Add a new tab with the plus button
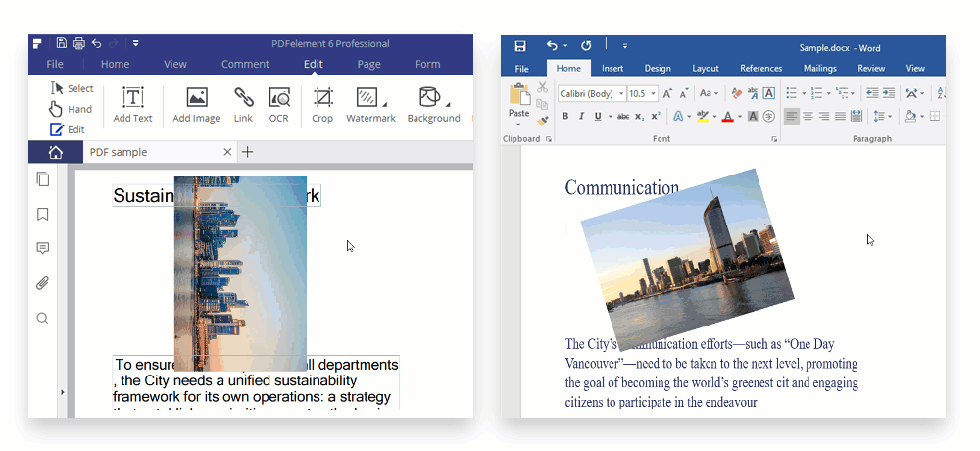Screen dimensions: 980x451 click(x=248, y=152)
